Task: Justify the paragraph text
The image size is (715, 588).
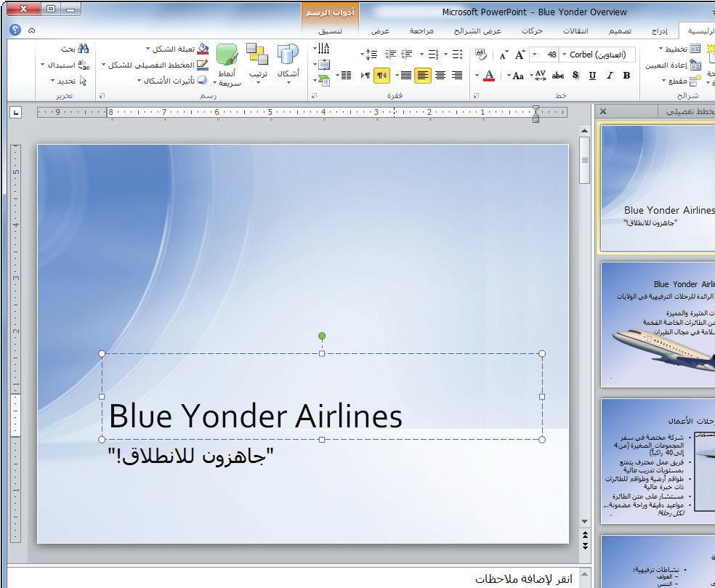Action: (406, 76)
